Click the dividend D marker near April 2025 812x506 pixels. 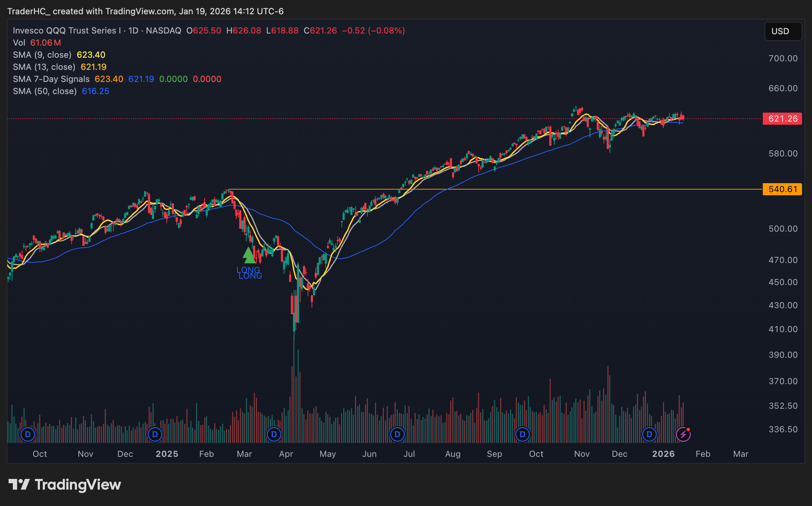click(274, 434)
